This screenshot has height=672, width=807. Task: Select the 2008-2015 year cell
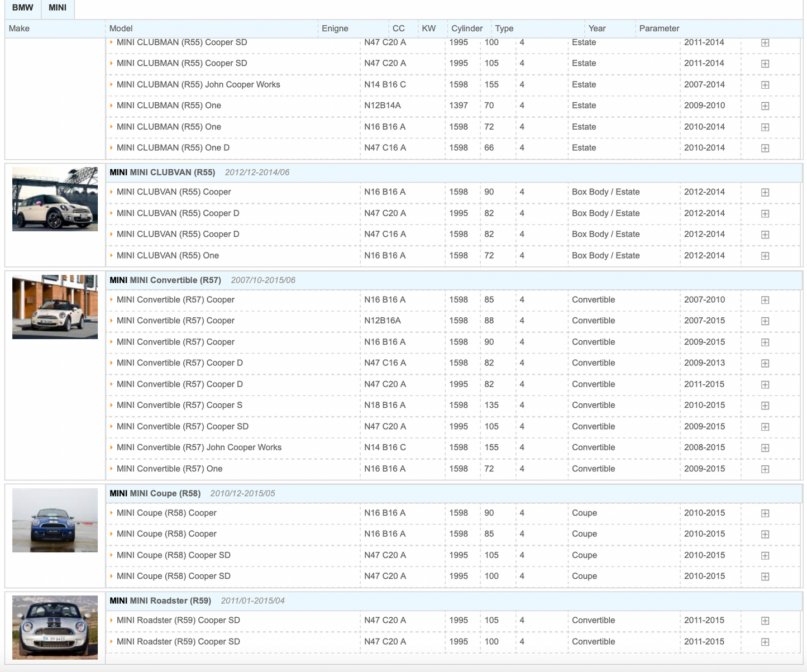coord(704,447)
